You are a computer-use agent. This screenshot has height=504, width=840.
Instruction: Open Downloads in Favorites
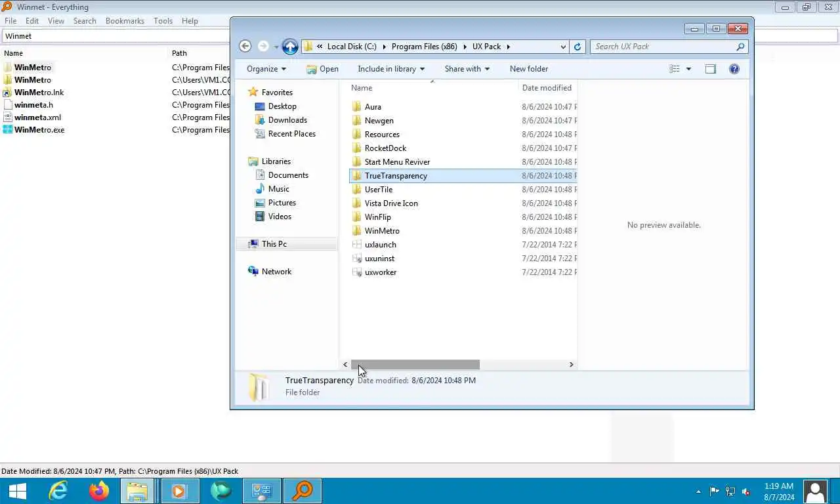287,120
